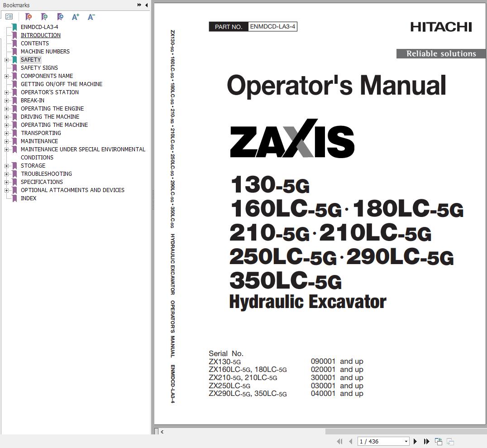Expand the OPERATING THE MACHINE bookmark
The width and height of the screenshot is (487, 448).
point(6,125)
